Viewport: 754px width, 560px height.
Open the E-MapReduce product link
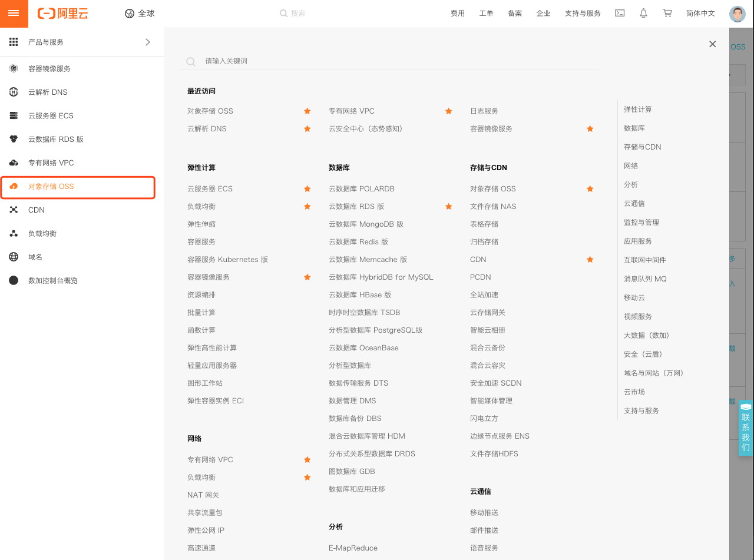click(x=353, y=548)
